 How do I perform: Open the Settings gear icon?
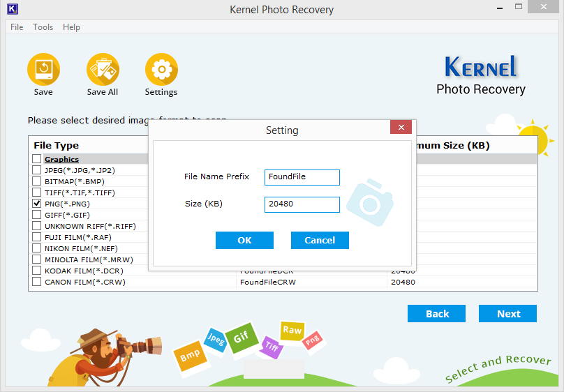[161, 70]
